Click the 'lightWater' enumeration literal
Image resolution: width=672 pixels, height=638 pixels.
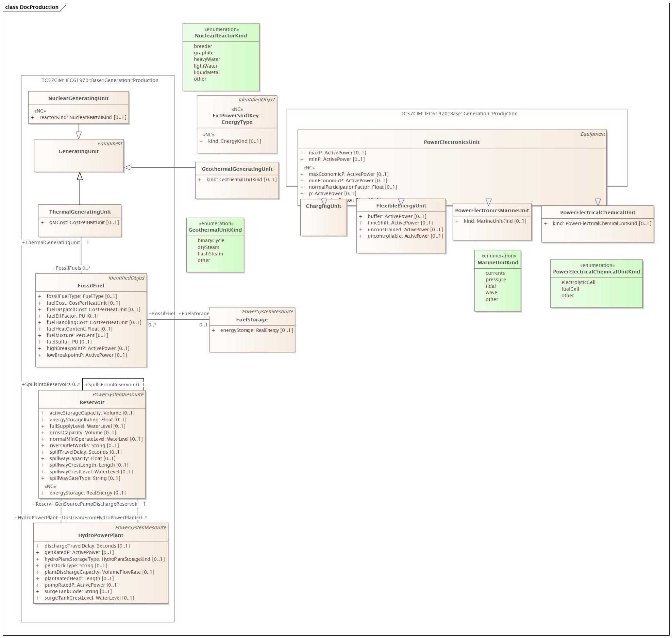(x=206, y=66)
